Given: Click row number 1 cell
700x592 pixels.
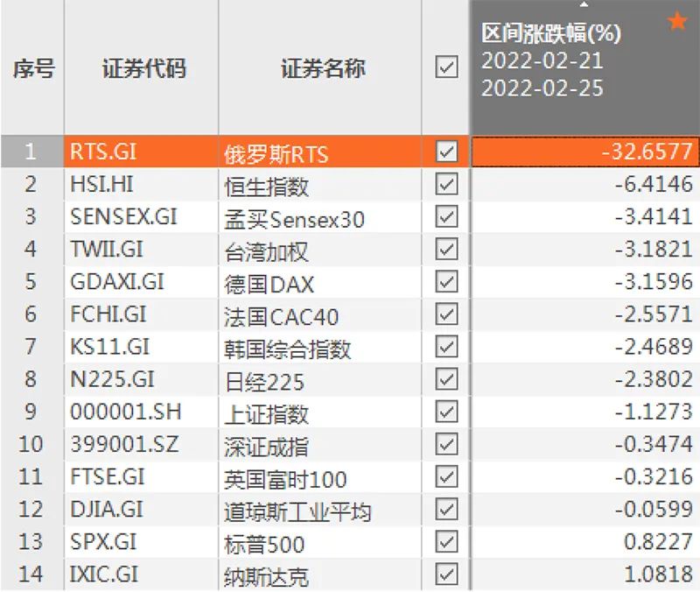Looking at the screenshot, I should (x=32, y=152).
